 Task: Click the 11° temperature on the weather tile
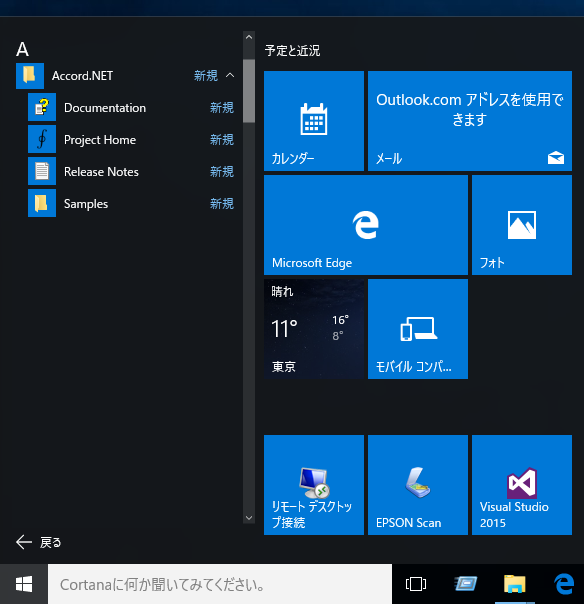click(x=284, y=329)
